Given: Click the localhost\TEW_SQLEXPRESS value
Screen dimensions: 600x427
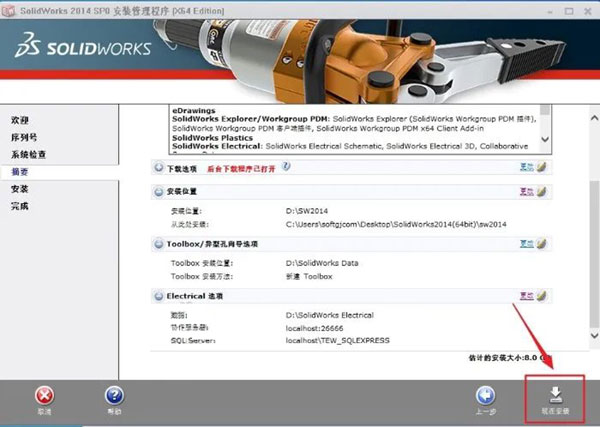Looking at the screenshot, I should 338,340.
